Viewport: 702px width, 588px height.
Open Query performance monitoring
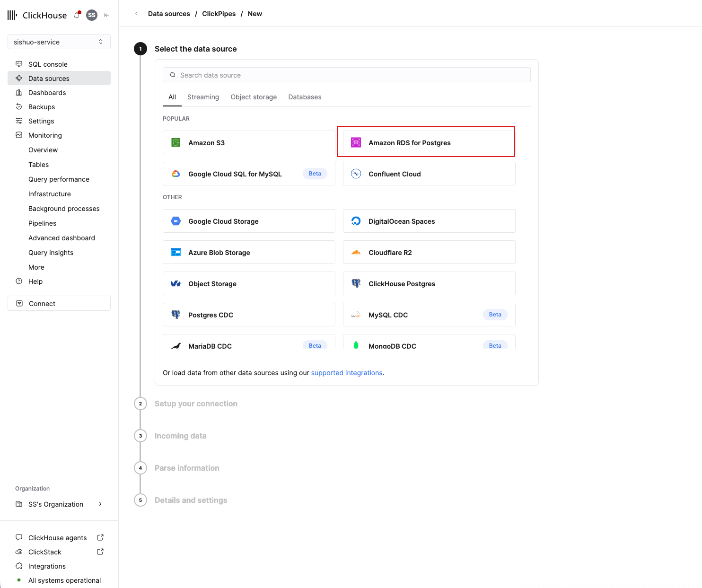pos(59,179)
